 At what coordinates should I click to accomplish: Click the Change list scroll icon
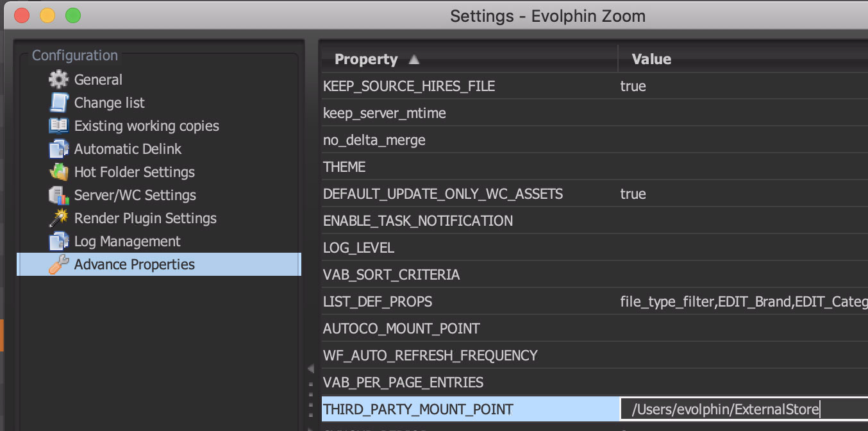click(58, 103)
